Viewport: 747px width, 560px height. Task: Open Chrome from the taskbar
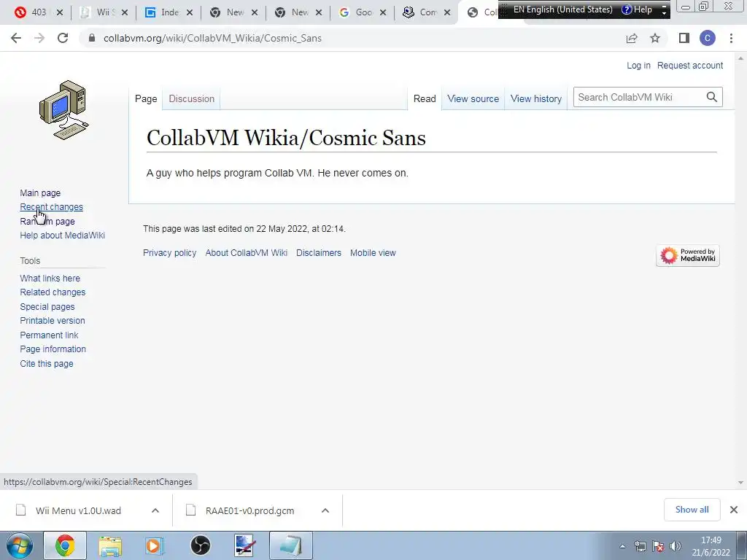(65, 545)
